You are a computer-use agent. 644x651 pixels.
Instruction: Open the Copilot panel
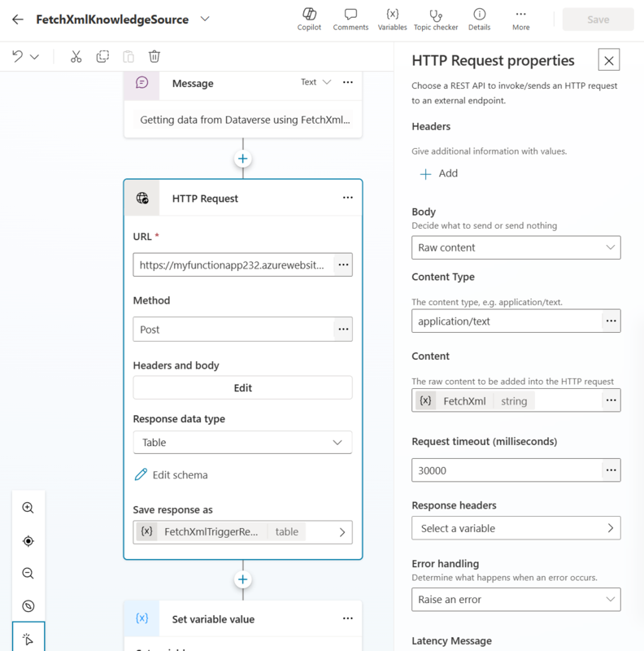(309, 19)
